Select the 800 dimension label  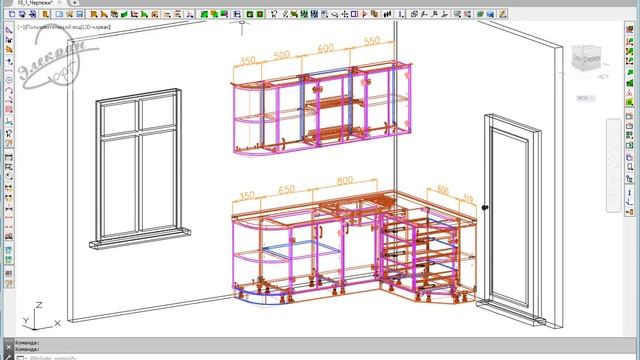pyautogui.click(x=344, y=180)
